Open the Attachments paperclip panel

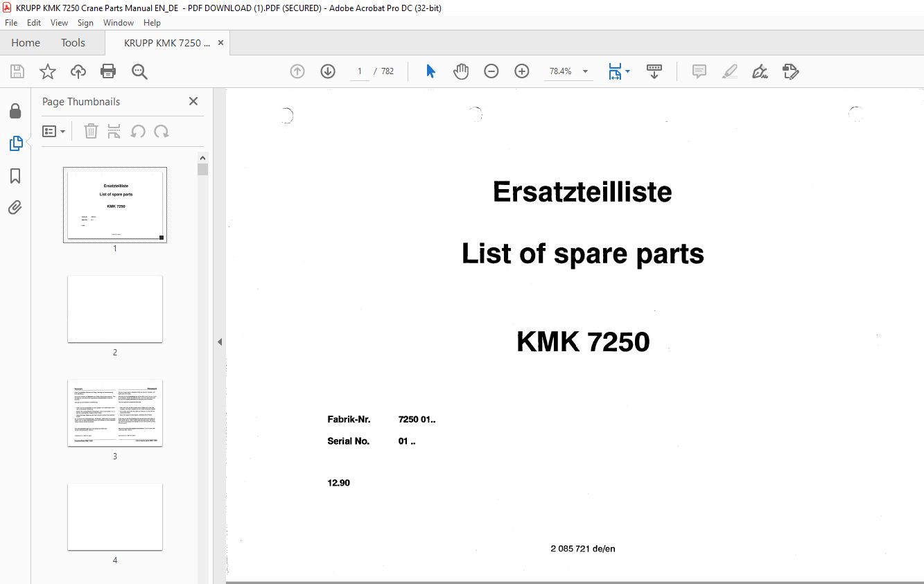point(15,207)
